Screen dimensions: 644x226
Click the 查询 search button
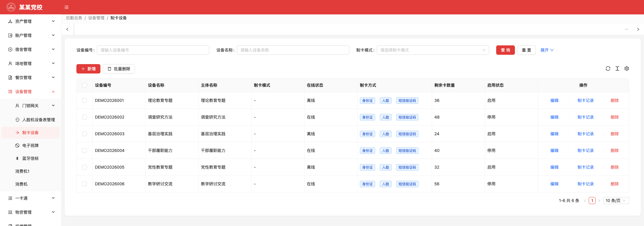tap(505, 50)
